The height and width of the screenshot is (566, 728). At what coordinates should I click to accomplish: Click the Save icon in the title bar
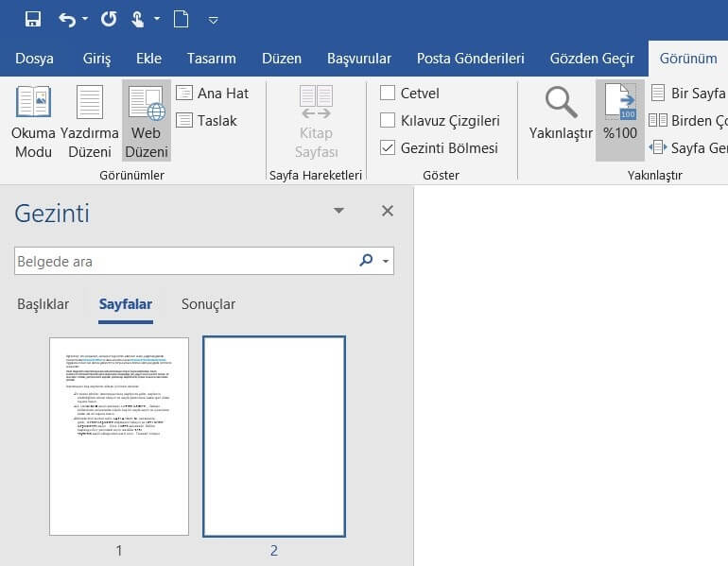[33, 19]
